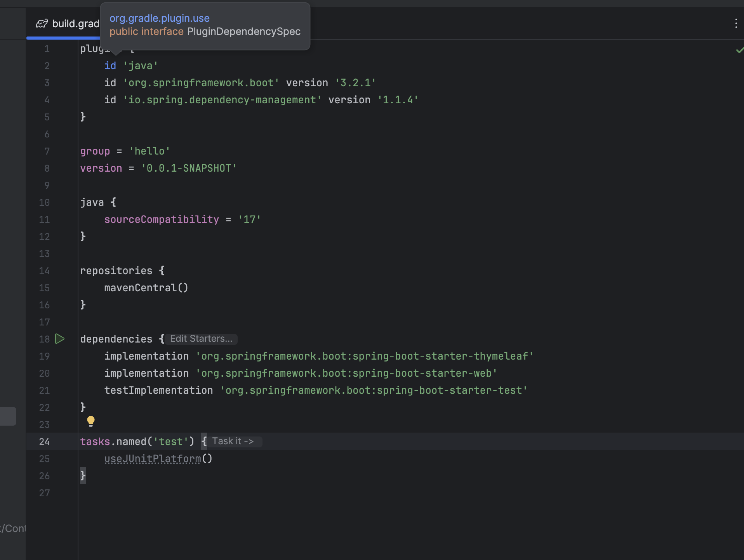Run dependencies via the gutter play icon

60,339
